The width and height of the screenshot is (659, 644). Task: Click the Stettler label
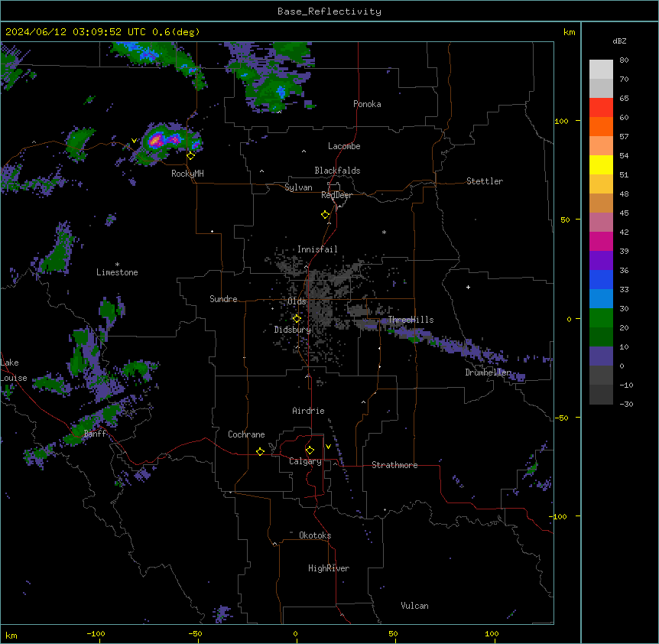[x=485, y=181]
